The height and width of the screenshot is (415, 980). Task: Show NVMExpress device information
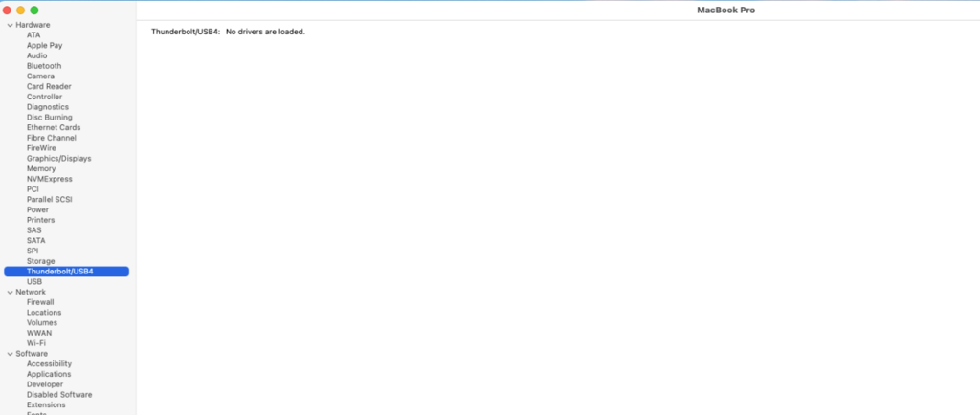pyautogui.click(x=49, y=179)
